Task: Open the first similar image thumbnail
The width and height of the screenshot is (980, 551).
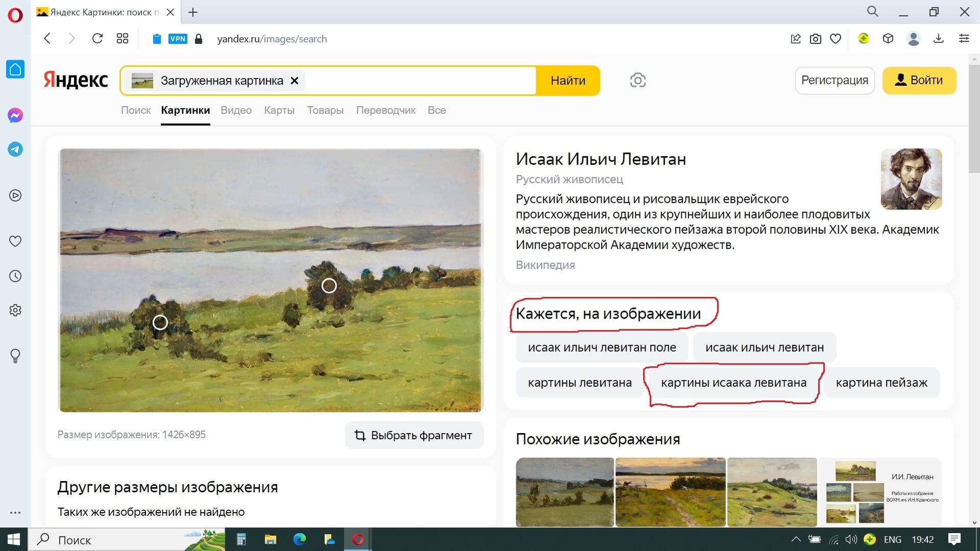Action: coord(564,492)
